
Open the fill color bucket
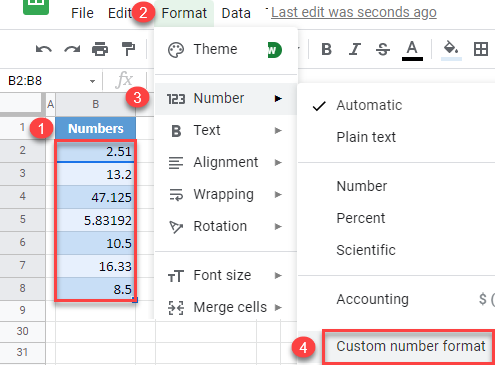tap(451, 50)
